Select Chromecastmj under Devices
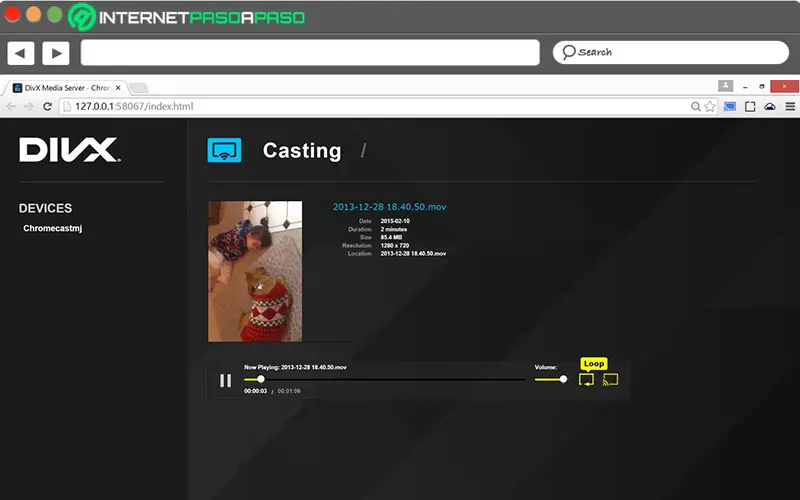This screenshot has height=500, width=800. pos(53,228)
